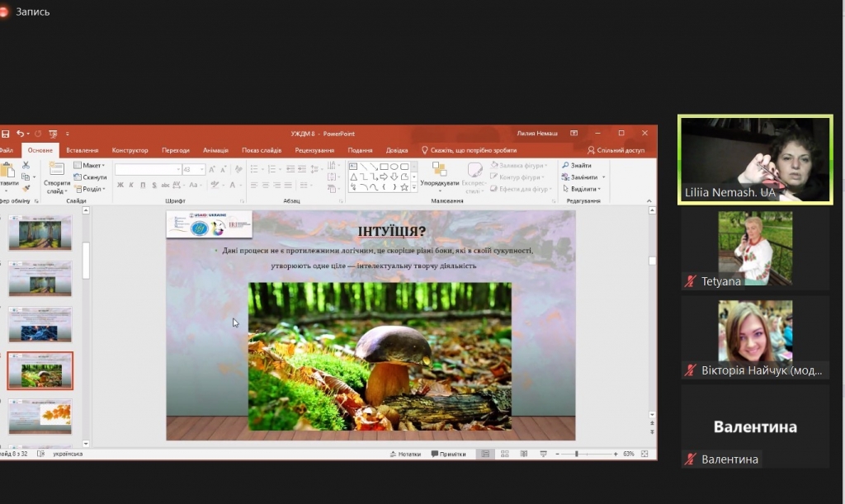Viewport: 845px width, 504px height.
Task: Click the Save icon in quick access toolbar
Action: (6, 134)
